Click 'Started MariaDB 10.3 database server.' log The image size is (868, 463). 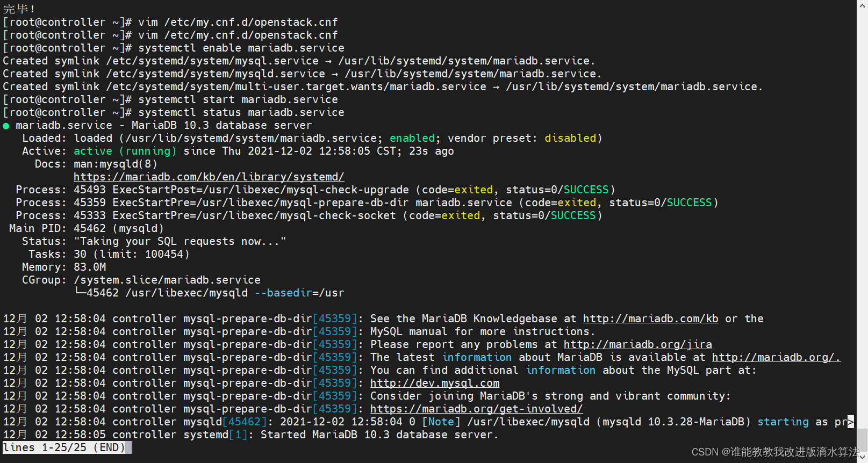coord(380,435)
